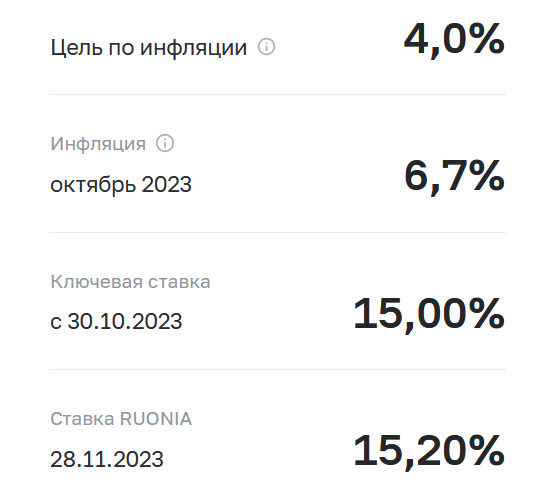Click the 6,7% inflation value
The height and width of the screenshot is (503, 535).
click(454, 177)
